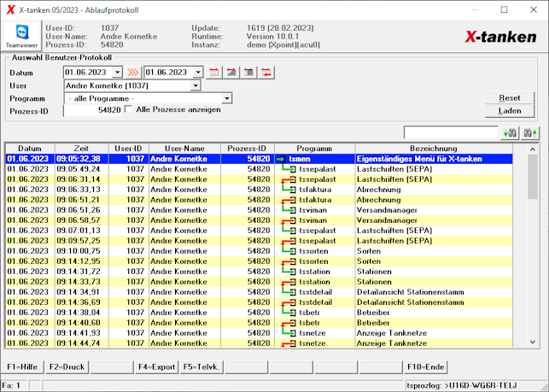Click the Reset button
Screen dimensions: 549x392
pyautogui.click(x=510, y=98)
